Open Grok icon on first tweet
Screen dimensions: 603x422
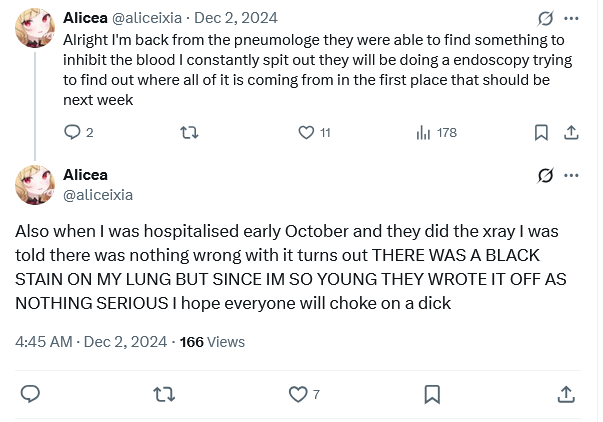[x=546, y=18]
